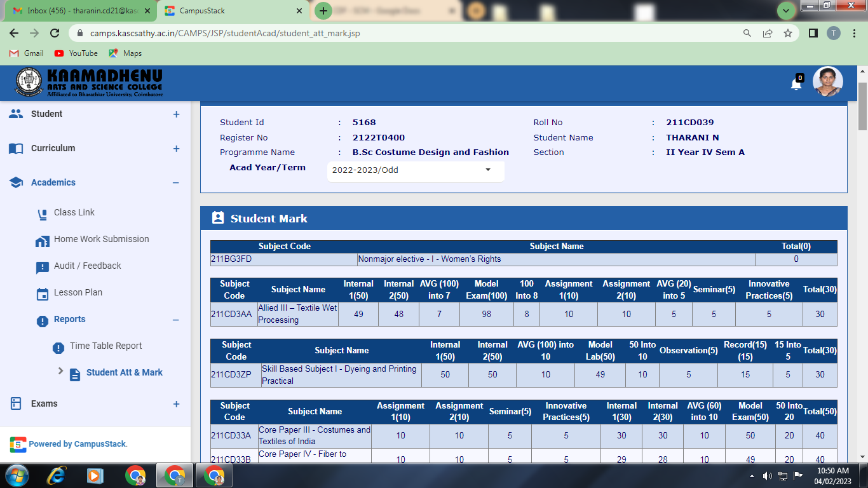The width and height of the screenshot is (868, 488).
Task: Open Time Table Report menu item
Action: point(106,346)
